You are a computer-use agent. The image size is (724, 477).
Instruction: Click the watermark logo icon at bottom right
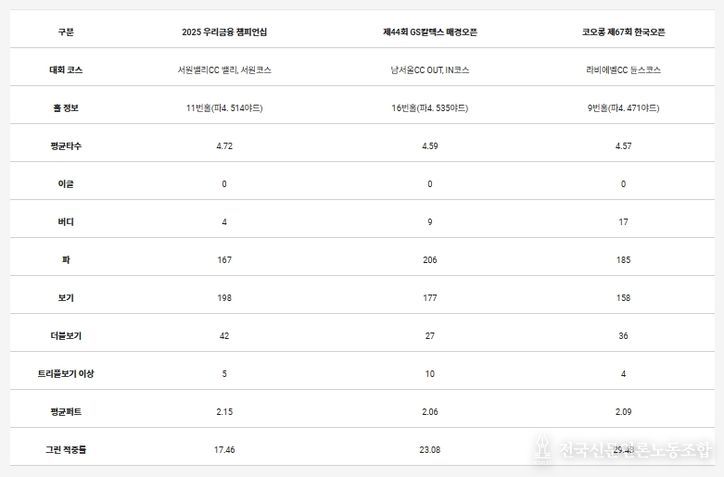pyautogui.click(x=545, y=447)
